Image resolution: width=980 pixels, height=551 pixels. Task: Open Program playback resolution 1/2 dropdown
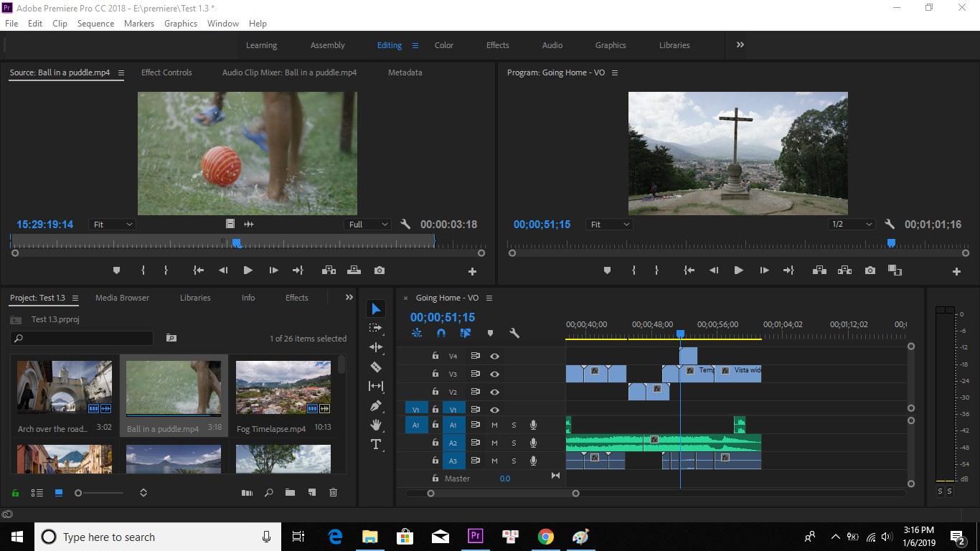(852, 225)
